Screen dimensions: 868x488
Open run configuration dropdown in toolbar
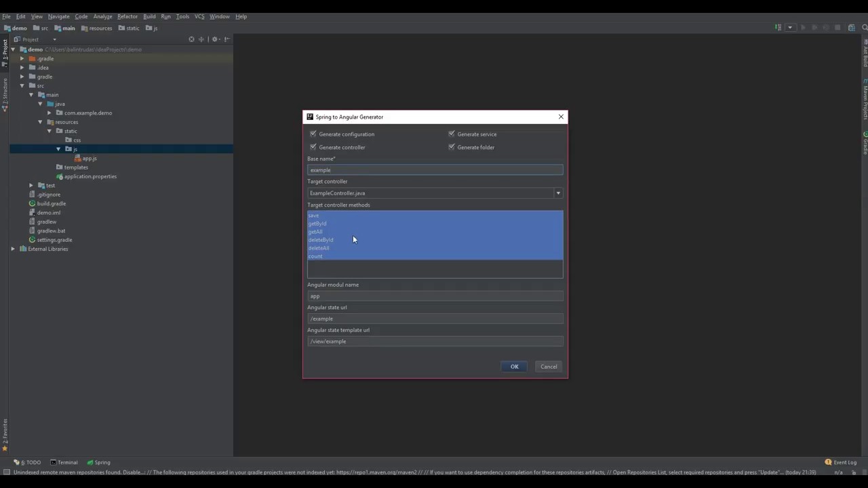[x=790, y=28]
